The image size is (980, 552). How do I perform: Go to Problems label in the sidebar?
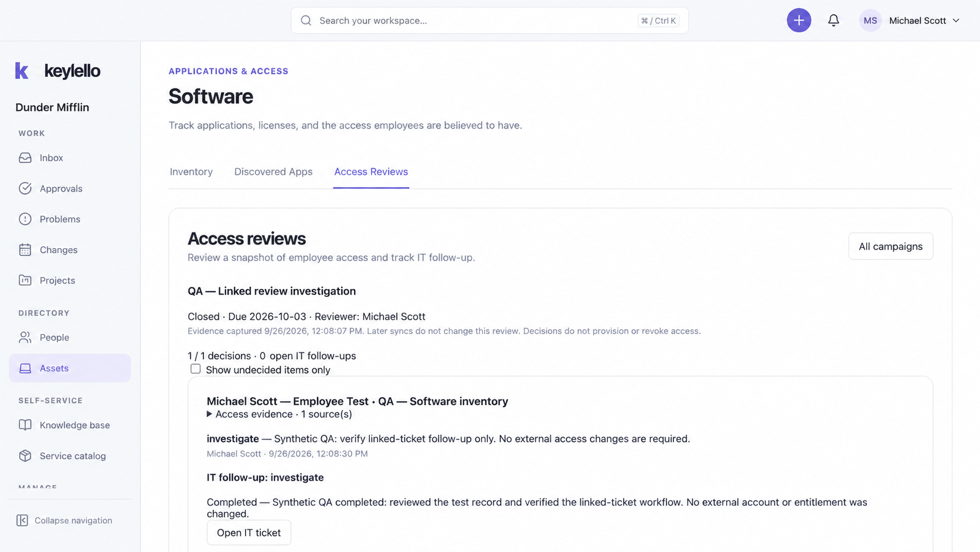(x=60, y=219)
